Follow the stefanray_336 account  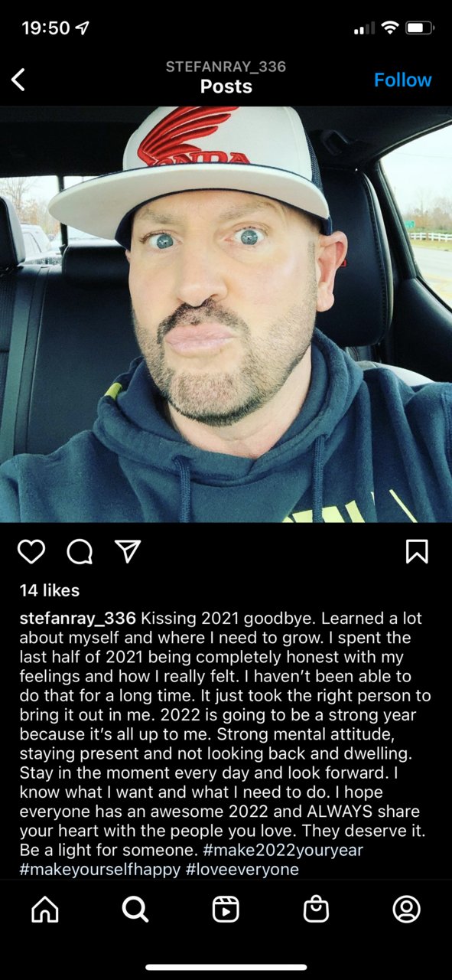pos(402,80)
